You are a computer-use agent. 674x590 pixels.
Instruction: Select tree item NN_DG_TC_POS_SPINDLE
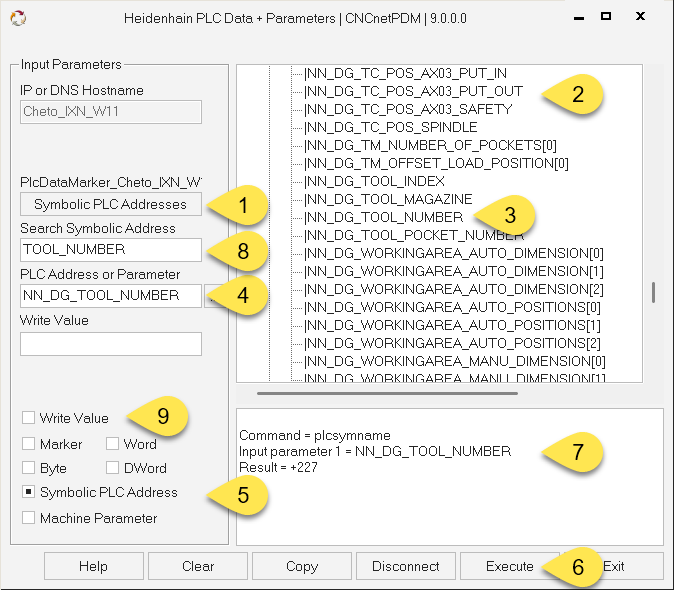tap(391, 128)
